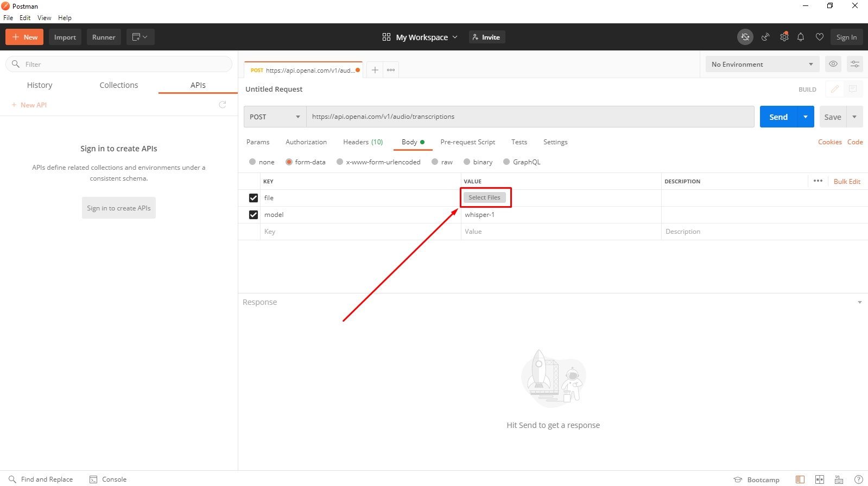Open the satellite capture requests icon
This screenshot has width=868, height=486.
coord(765,37)
